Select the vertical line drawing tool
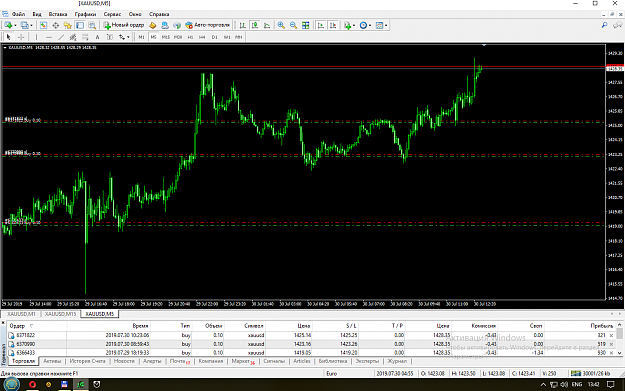 36,37
